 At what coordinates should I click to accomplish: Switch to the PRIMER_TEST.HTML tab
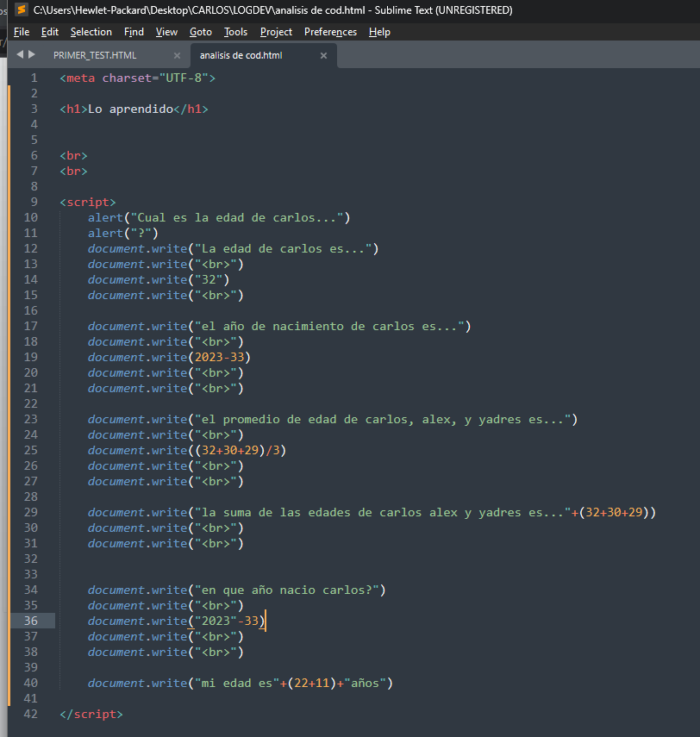pos(95,55)
